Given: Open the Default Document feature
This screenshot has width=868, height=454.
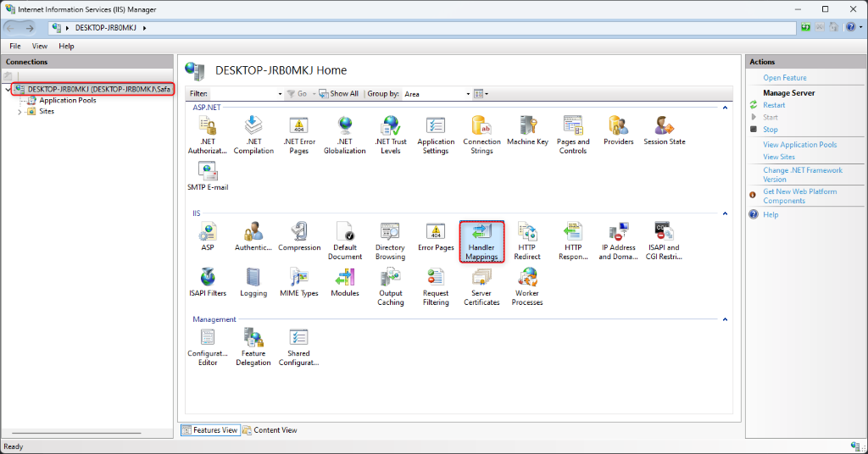Looking at the screenshot, I should point(344,241).
